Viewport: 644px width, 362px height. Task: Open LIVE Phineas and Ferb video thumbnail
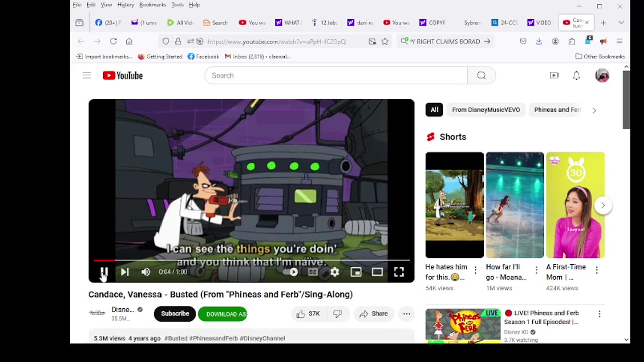tap(463, 326)
